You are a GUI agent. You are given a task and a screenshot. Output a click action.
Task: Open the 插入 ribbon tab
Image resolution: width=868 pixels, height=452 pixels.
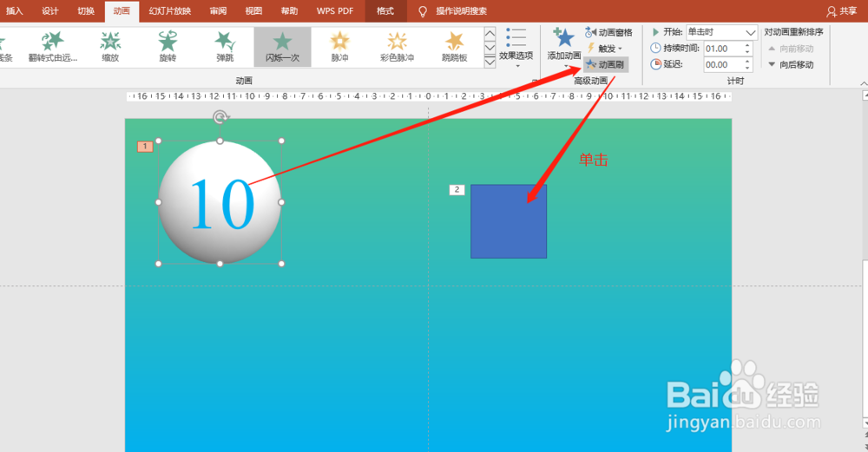[x=14, y=11]
